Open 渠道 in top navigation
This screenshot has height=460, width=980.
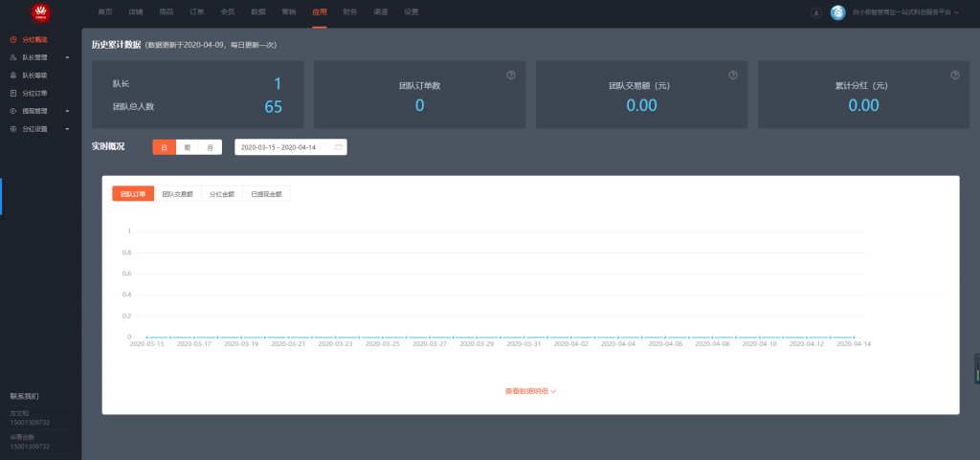(381, 11)
